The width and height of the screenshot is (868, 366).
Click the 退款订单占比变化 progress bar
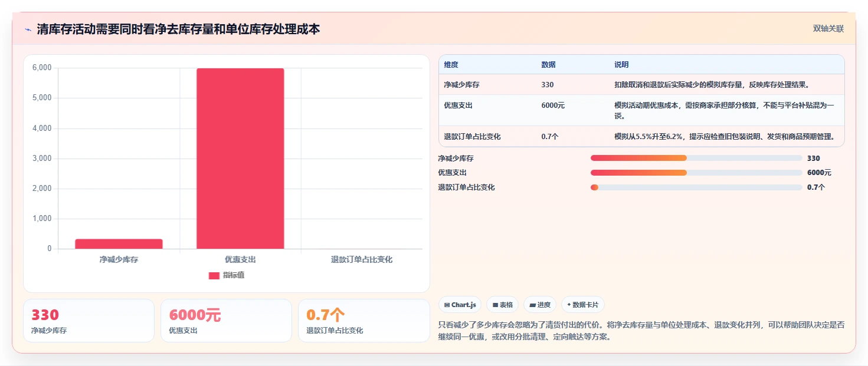696,187
